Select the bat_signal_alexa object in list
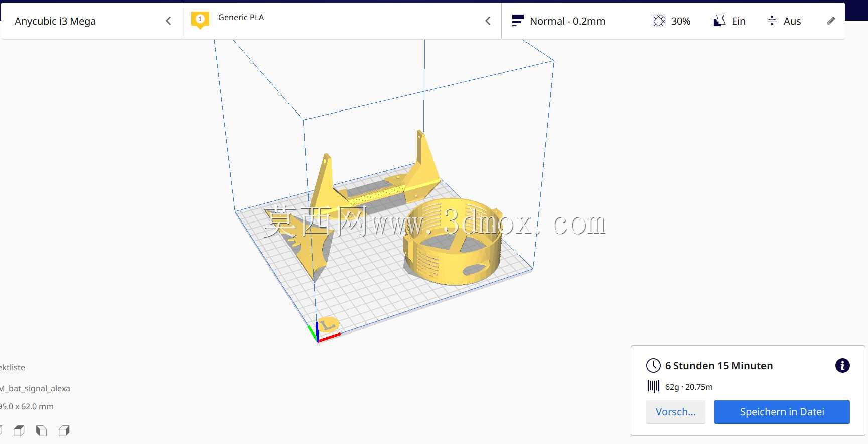Screen dimensions: 868x444 (x=35, y=388)
